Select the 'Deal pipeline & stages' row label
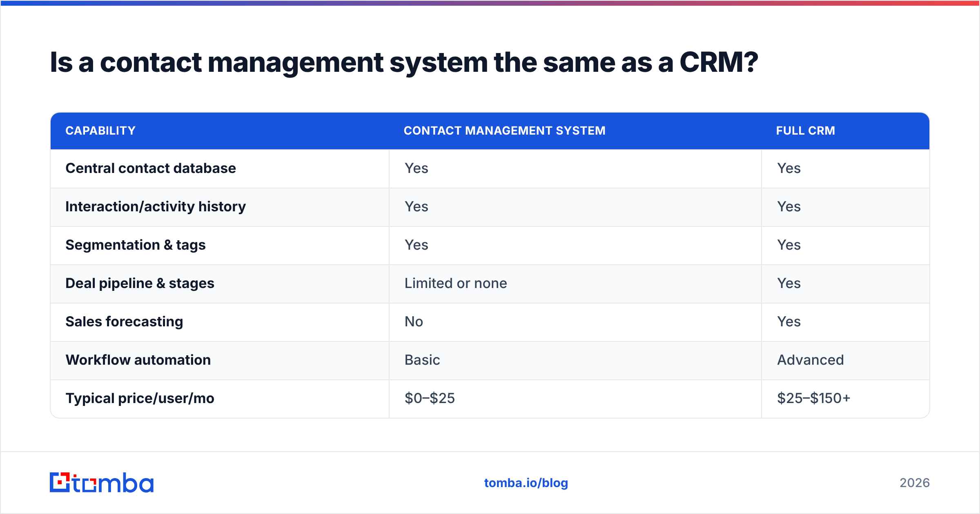The image size is (980, 514). 140,283
